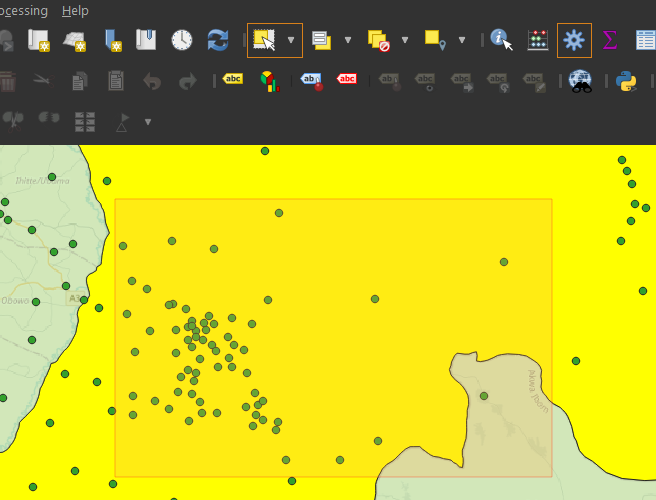The height and width of the screenshot is (500, 656).
Task: Click Select Features by Value icon
Action: tap(322, 40)
